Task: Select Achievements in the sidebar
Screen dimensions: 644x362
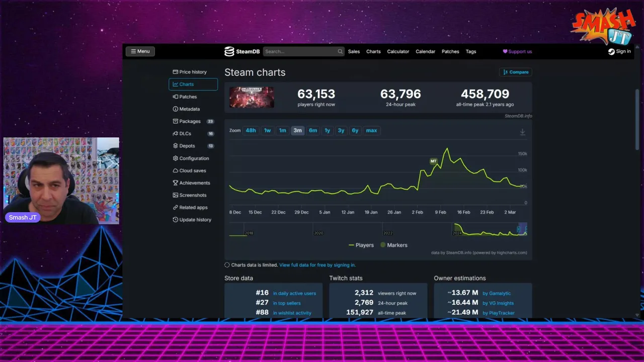Action: pos(193,183)
